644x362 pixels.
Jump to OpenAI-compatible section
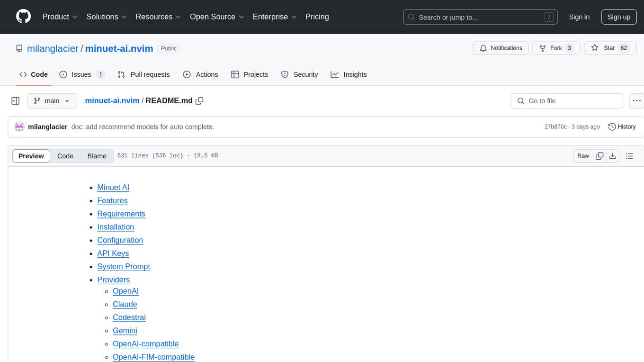[146, 344]
